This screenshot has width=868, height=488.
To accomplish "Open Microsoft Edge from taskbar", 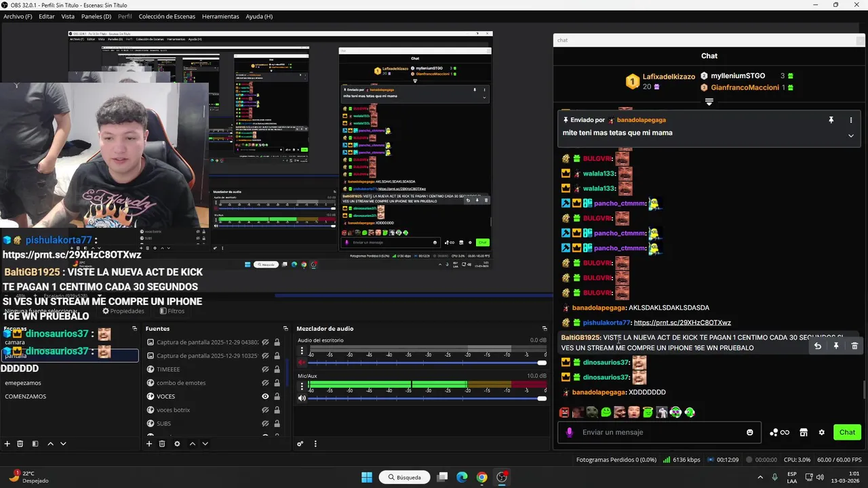I will click(x=462, y=477).
